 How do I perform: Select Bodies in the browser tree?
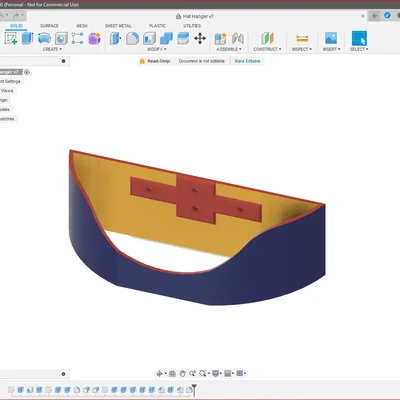coord(5,109)
